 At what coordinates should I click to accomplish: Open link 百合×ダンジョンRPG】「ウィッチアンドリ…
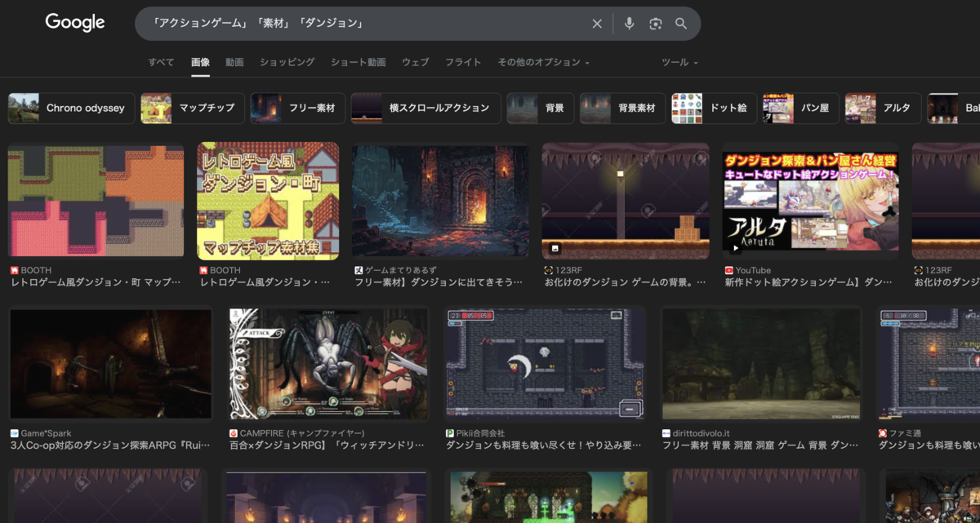pos(327,445)
